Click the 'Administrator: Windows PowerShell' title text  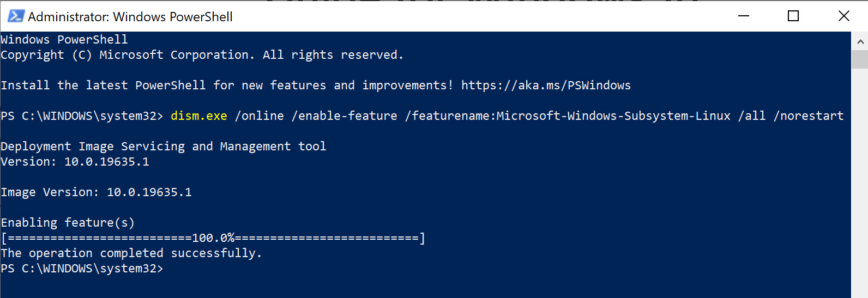[x=130, y=17]
